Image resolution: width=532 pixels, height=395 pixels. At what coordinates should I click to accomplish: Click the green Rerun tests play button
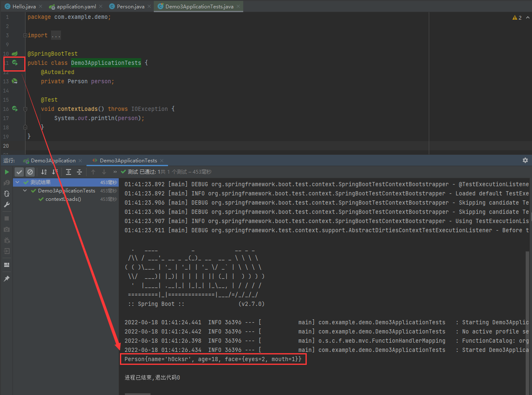(7, 172)
